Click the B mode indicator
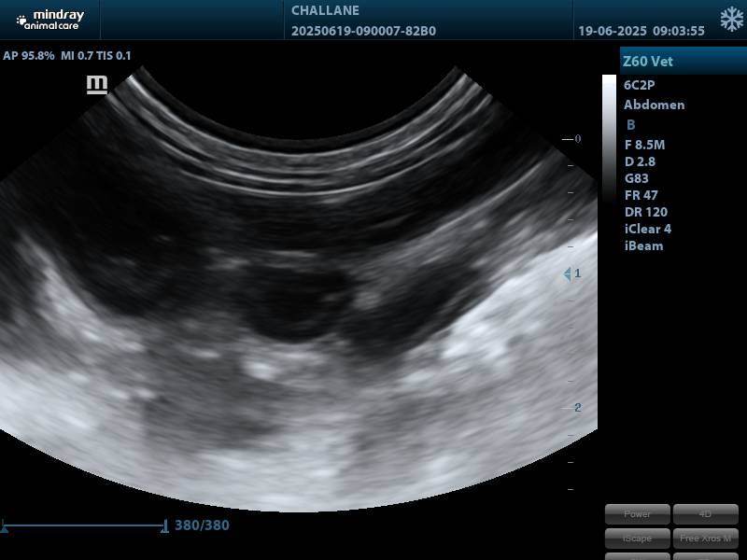747x560 pixels. click(x=631, y=125)
